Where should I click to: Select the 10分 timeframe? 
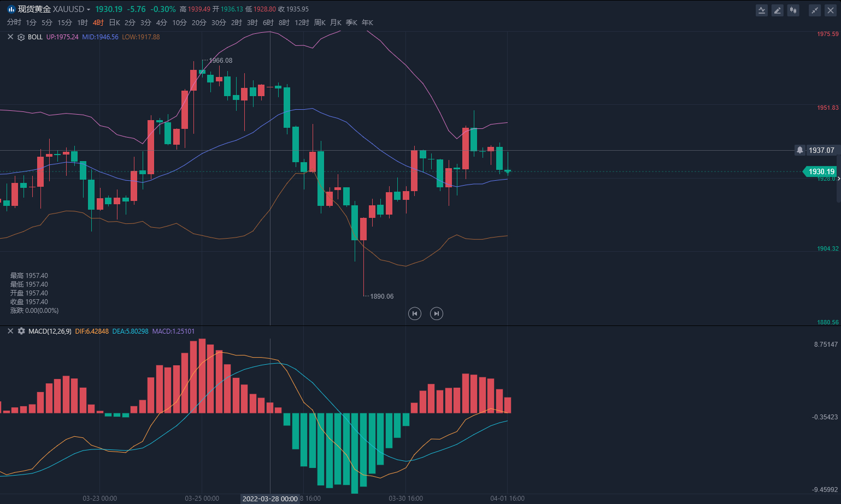pos(179,22)
